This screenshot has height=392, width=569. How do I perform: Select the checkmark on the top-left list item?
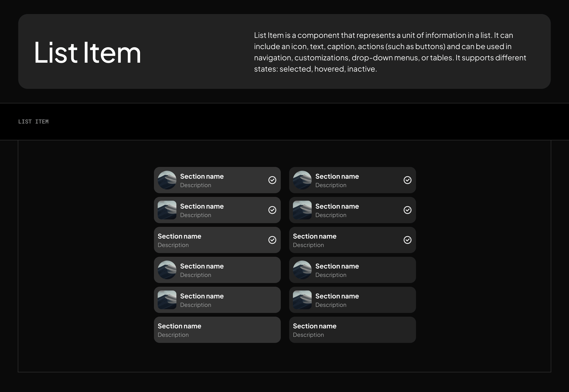[x=272, y=180]
